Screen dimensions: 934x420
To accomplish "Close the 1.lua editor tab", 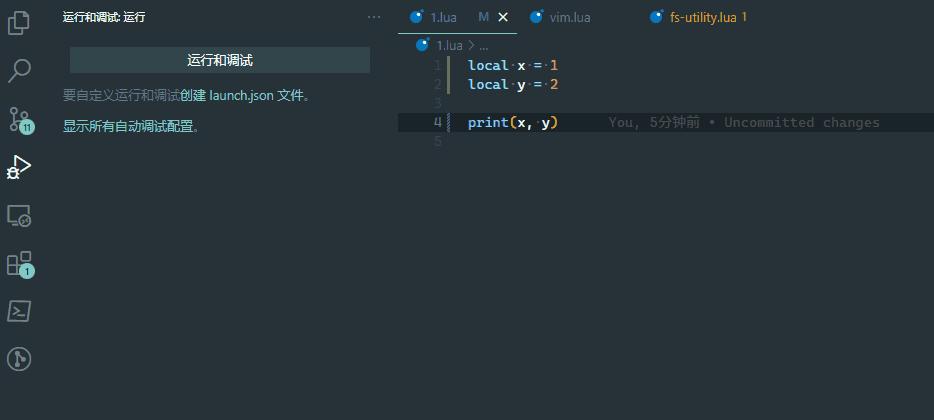I will click(x=503, y=17).
